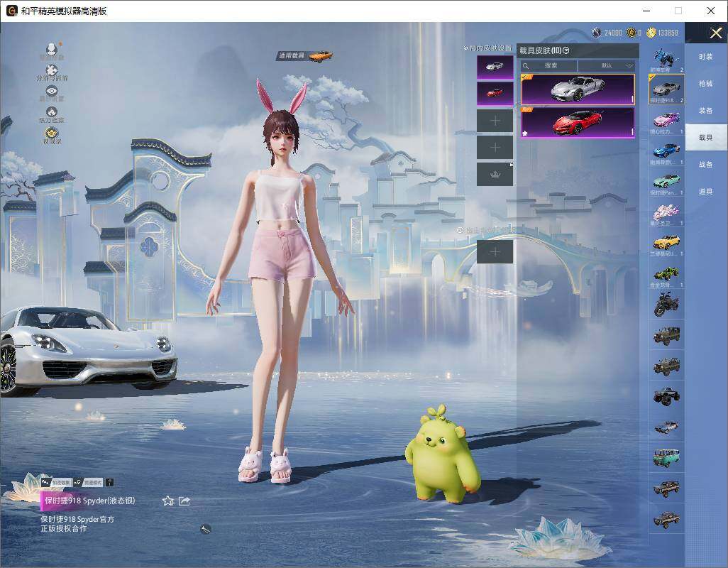
Task: Select the black monster truck vehicle
Action: point(667,396)
